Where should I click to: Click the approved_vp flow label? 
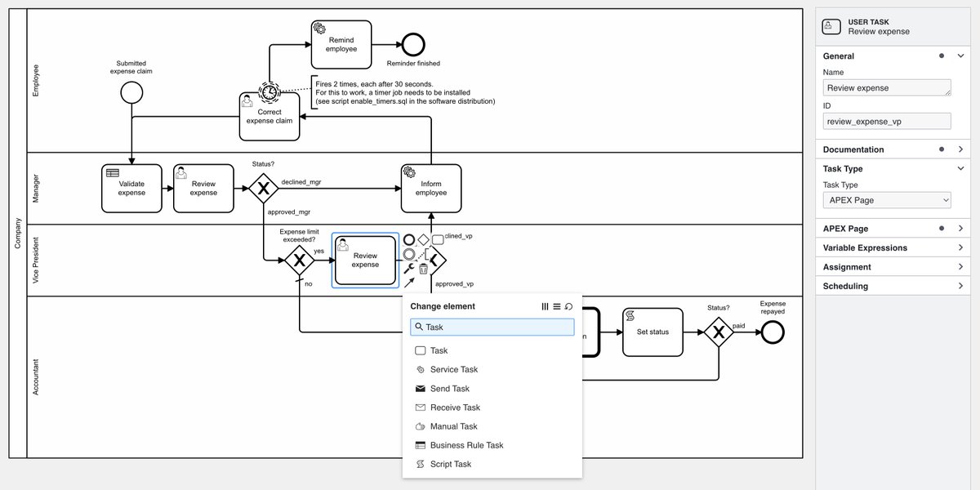[454, 284]
